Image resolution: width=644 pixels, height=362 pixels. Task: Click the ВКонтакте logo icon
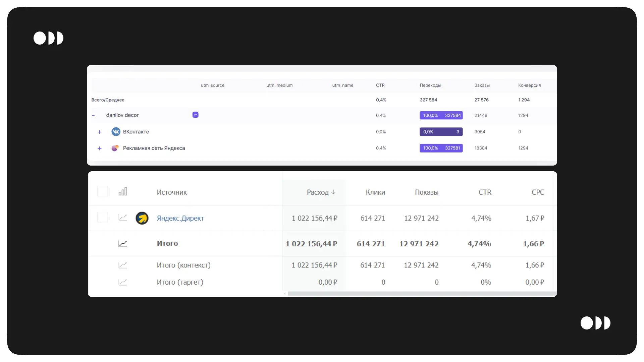(116, 132)
